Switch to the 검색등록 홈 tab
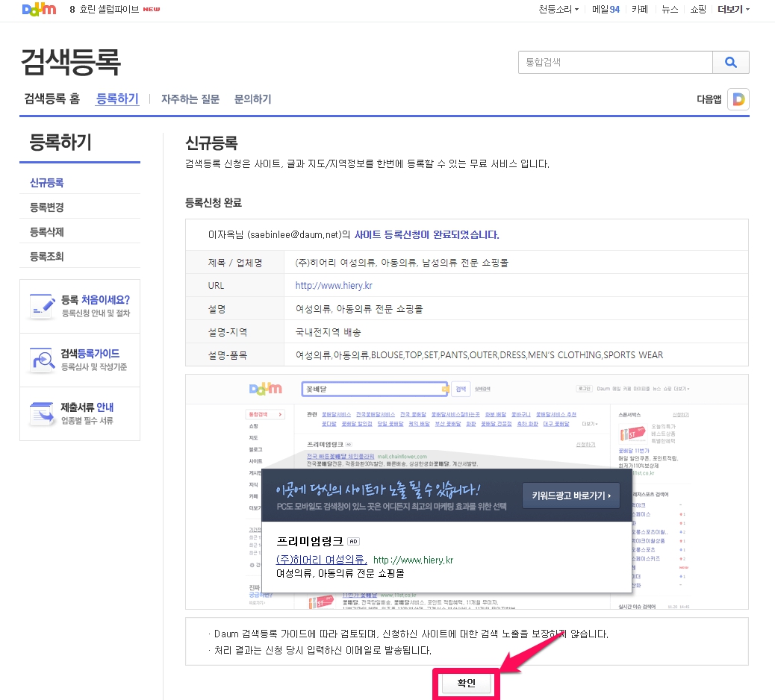Viewport: 775px width, 700px height. coord(51,98)
